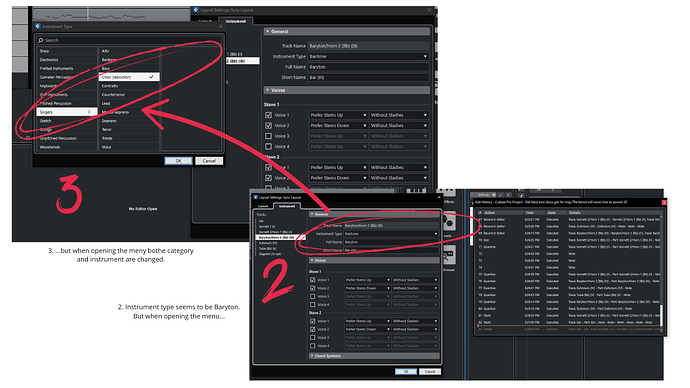The width and height of the screenshot is (690, 388).
Task: Pick Tenor in the Singers list
Action: [129, 130]
